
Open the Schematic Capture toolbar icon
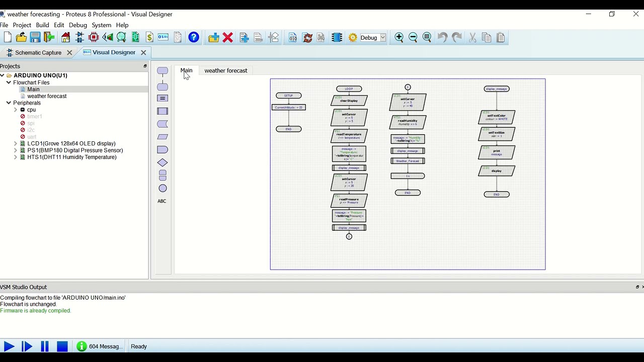79,37
